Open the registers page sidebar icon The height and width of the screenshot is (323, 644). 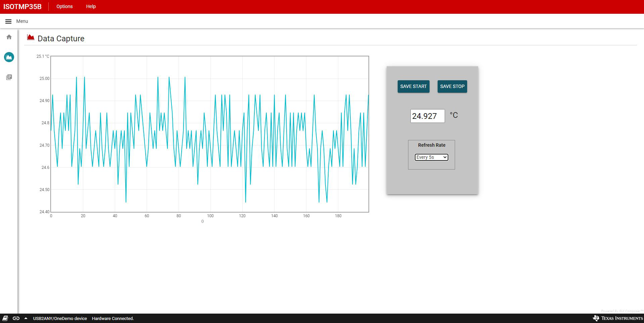[x=9, y=77]
